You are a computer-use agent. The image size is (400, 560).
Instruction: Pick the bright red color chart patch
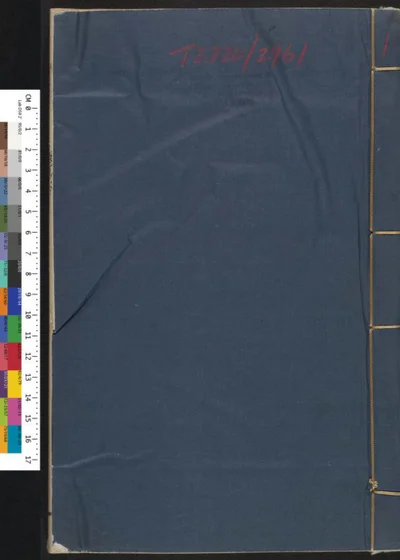(14, 356)
